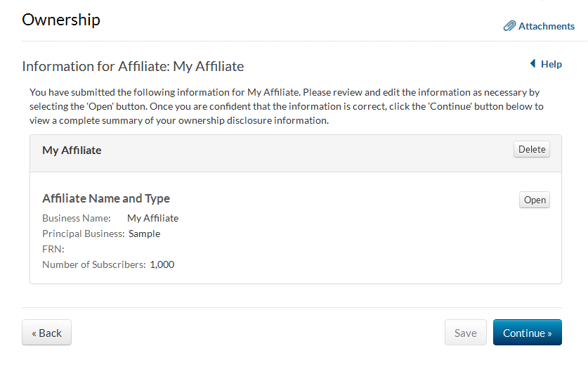588x384 pixels.
Task: Click the subscriber count 1,000
Action: (162, 264)
